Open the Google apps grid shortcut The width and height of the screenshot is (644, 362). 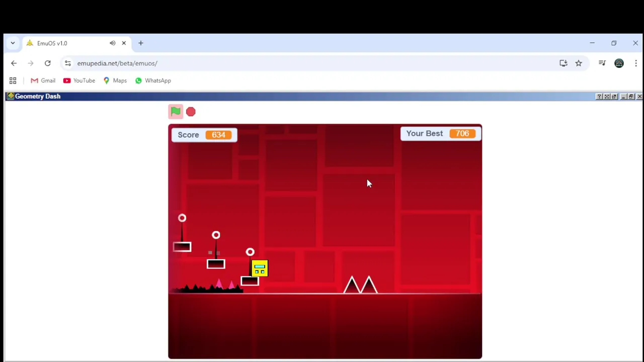coord(13,80)
